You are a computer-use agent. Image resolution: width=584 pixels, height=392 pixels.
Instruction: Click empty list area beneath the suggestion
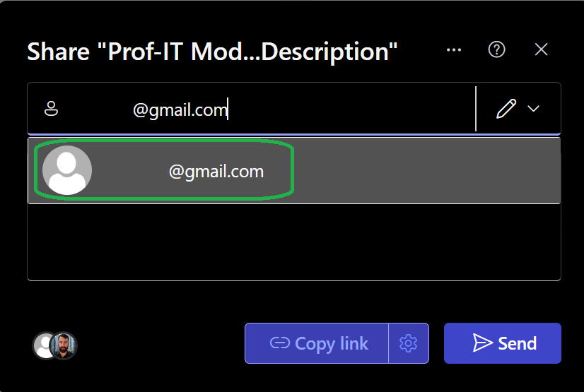point(294,242)
